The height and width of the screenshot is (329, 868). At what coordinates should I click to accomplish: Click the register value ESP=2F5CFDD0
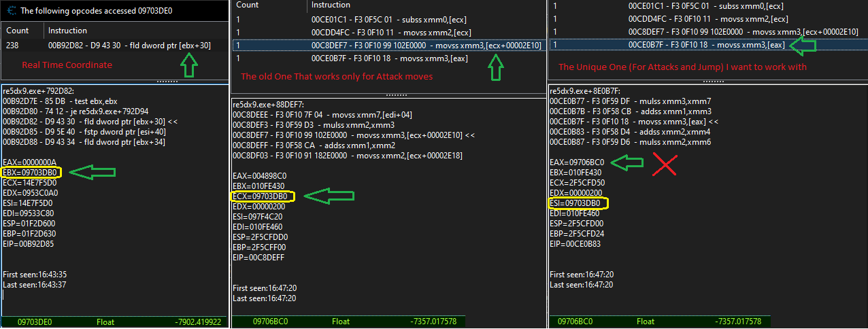point(261,237)
